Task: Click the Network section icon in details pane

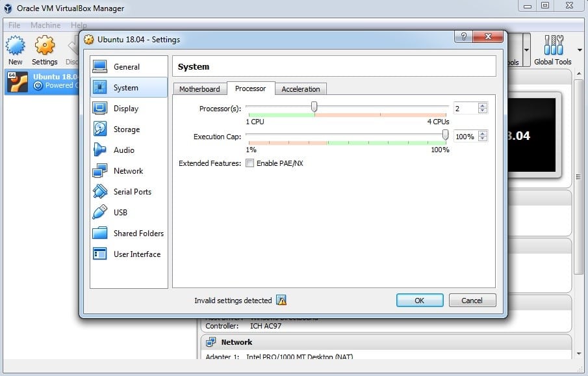Action: [211, 342]
